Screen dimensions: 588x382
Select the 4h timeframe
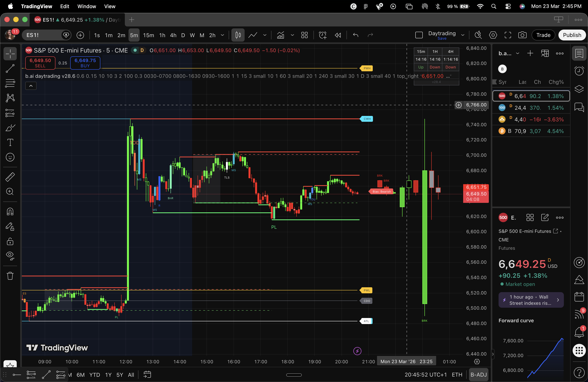click(x=173, y=35)
